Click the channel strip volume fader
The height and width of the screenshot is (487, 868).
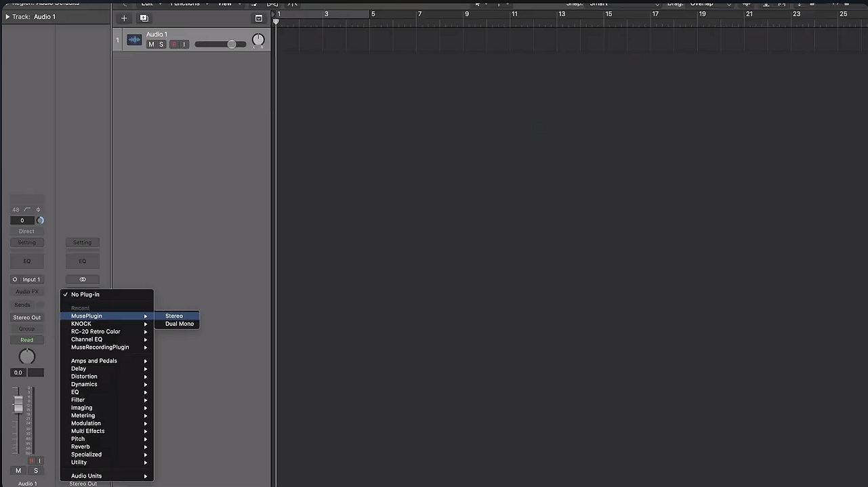pyautogui.click(x=18, y=403)
